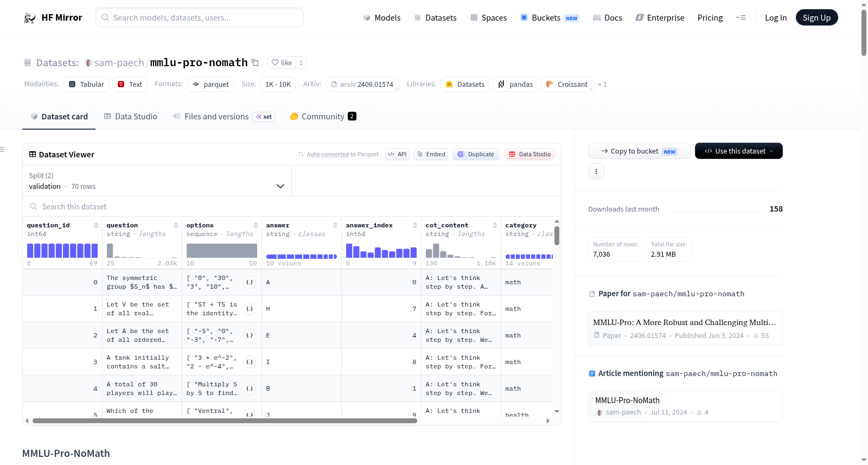Open the three-dot more options button
The width and height of the screenshot is (868, 465).
pyautogui.click(x=596, y=171)
